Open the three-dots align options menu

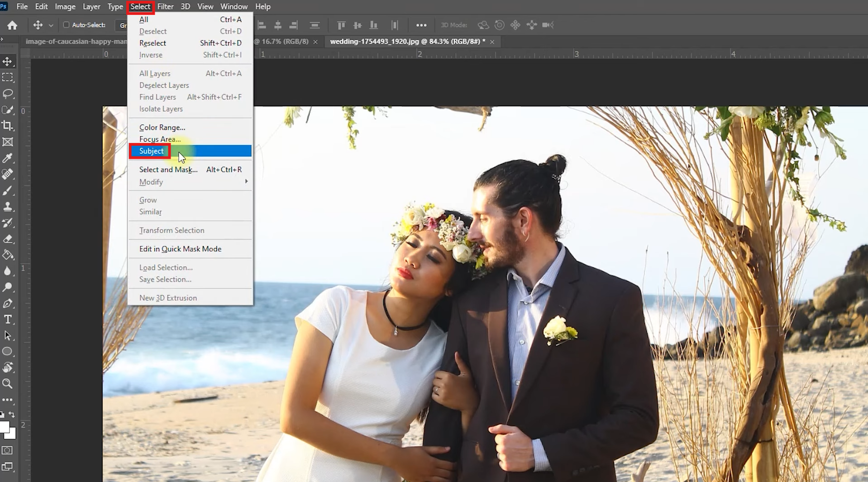tap(421, 25)
